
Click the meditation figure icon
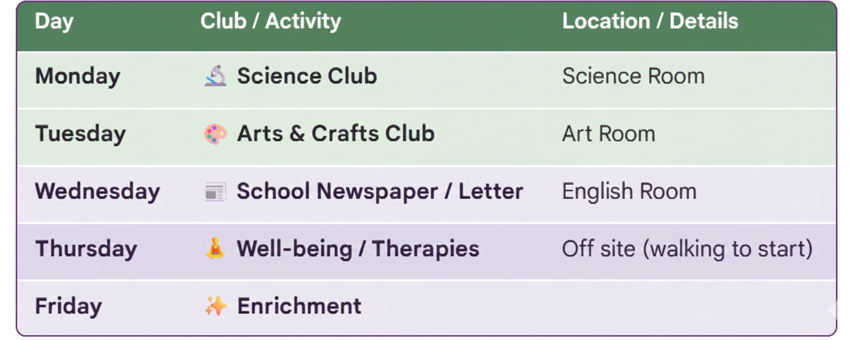click(215, 249)
